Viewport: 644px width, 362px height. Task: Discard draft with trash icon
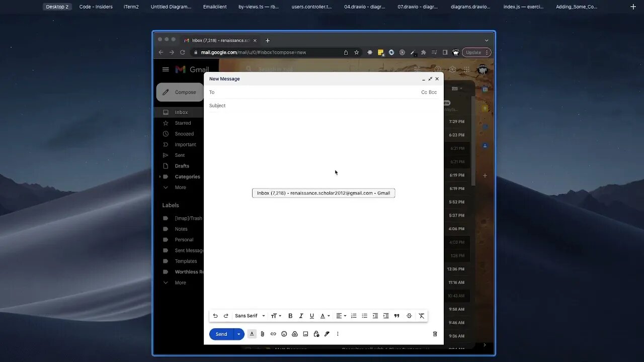click(435, 334)
